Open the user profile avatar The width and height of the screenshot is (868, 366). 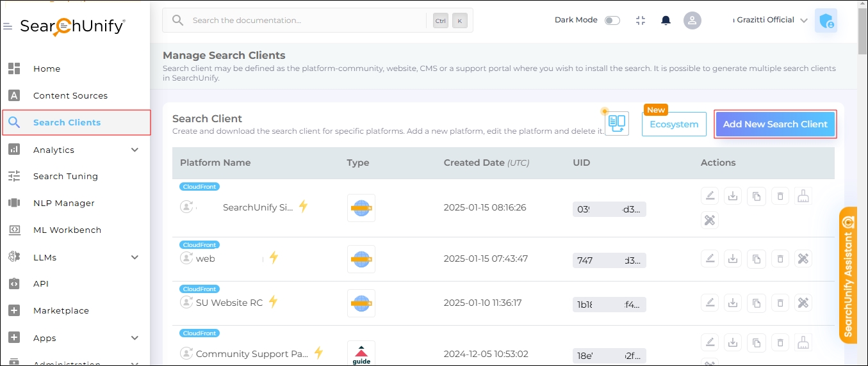tap(692, 20)
